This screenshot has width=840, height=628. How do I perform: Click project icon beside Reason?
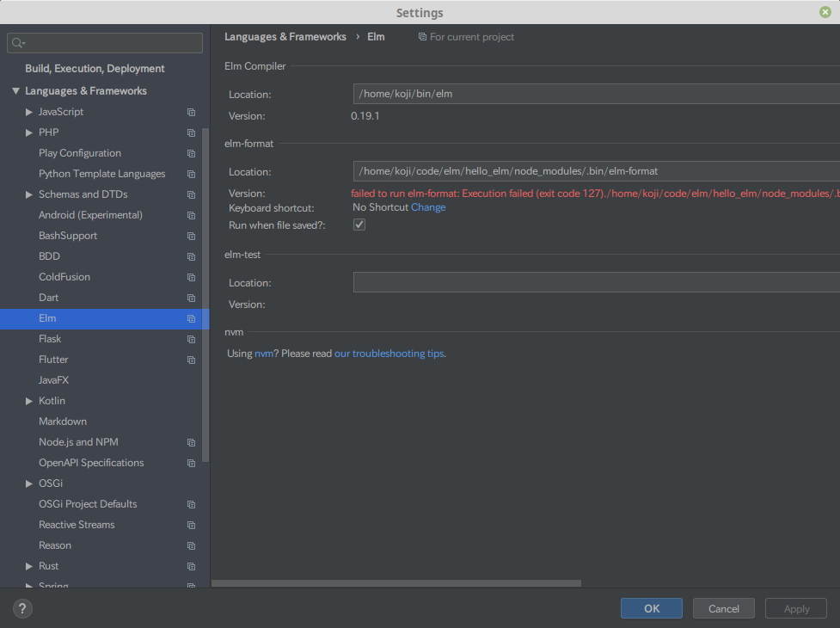pos(191,545)
